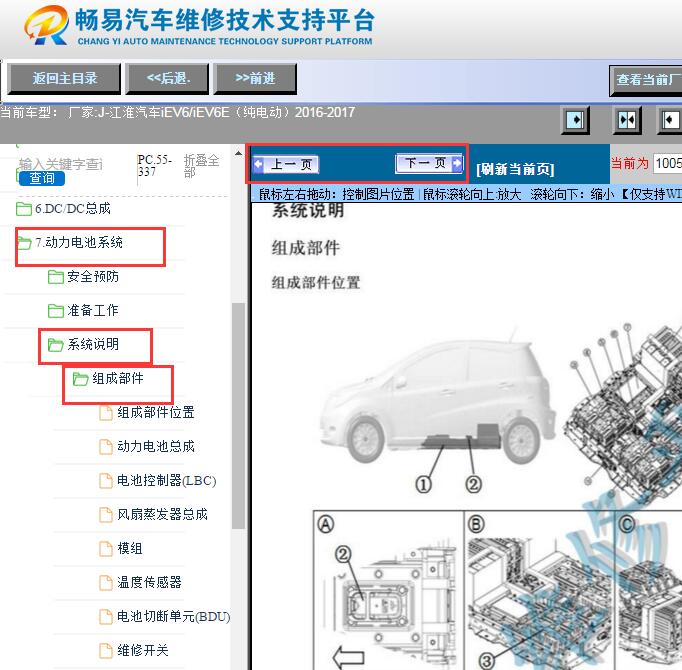
Task: Click folder icon beside 安全预防
Action: [56, 277]
